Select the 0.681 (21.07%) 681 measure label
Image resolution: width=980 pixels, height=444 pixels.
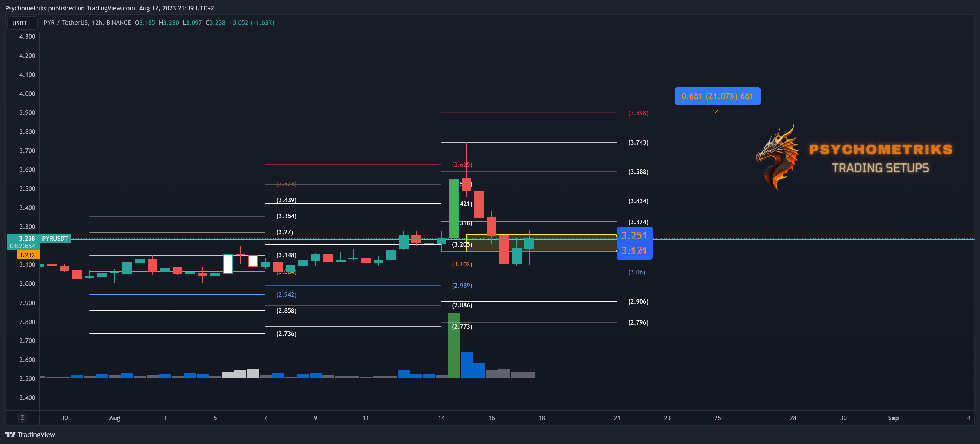pos(718,96)
